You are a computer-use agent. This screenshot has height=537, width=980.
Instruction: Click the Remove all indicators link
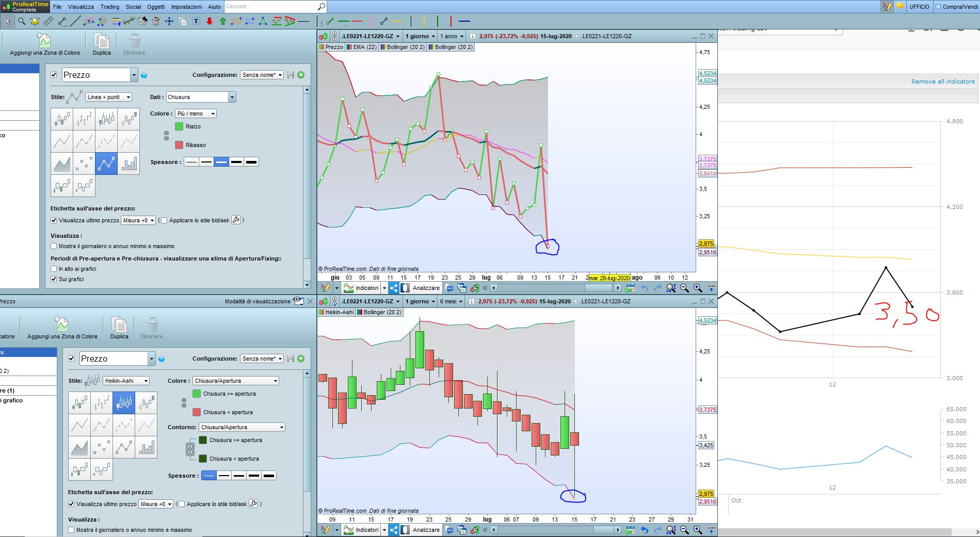(943, 82)
